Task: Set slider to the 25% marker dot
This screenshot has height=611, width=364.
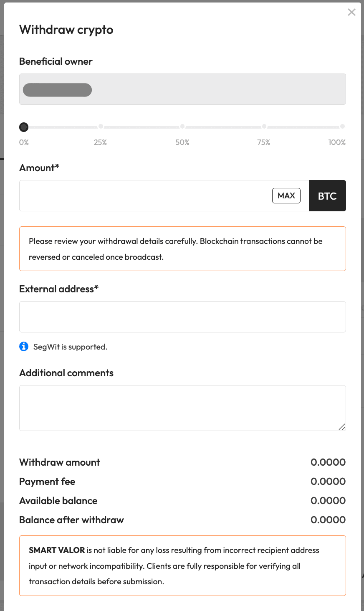Action: [101, 126]
